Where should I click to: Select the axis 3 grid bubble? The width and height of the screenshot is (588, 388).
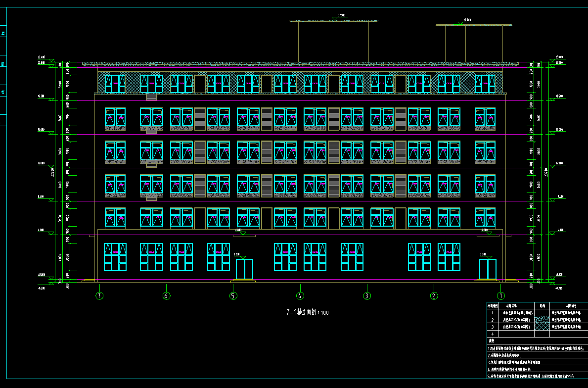[x=367, y=296]
